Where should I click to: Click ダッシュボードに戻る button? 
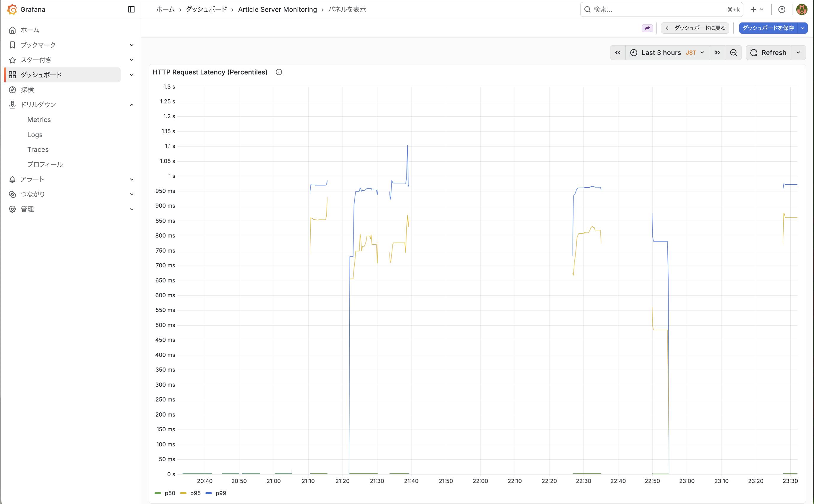click(695, 28)
